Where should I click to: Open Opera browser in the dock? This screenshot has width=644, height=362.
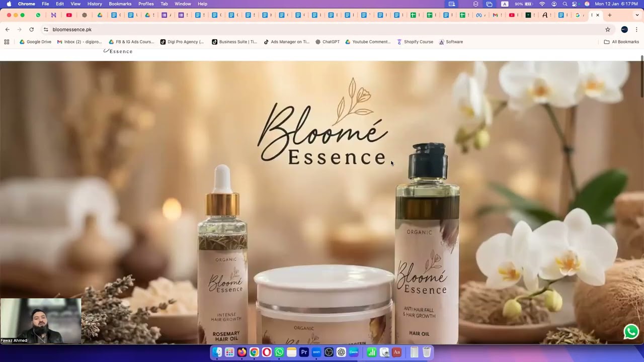pyautogui.click(x=267, y=352)
